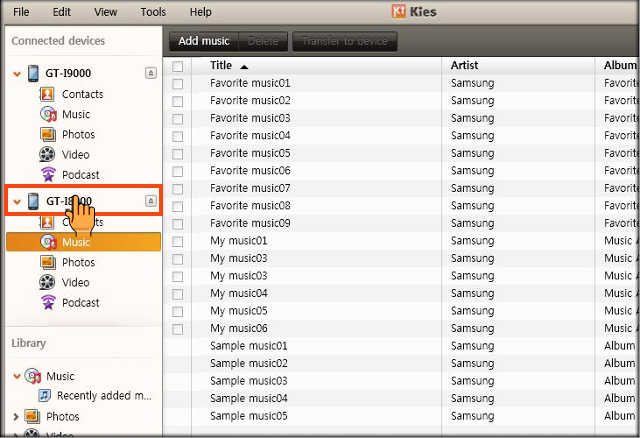
Task: Click the phone icon of the lower GT-I9000
Action: pos(33,201)
